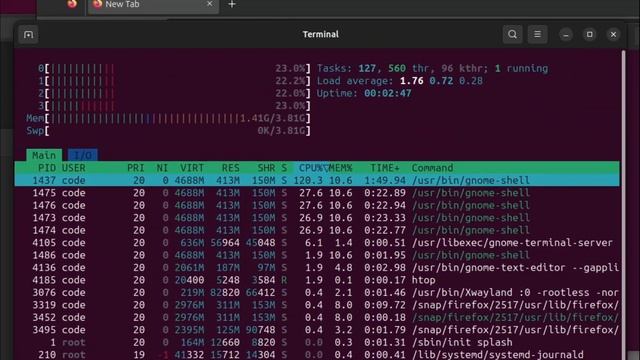
Task: Select process row PID 1473
Action: 317,218
